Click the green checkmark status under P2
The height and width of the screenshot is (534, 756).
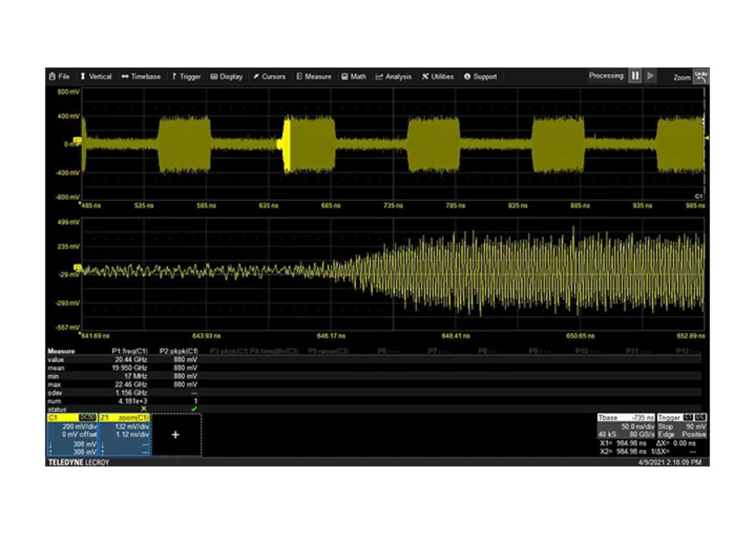(x=194, y=409)
